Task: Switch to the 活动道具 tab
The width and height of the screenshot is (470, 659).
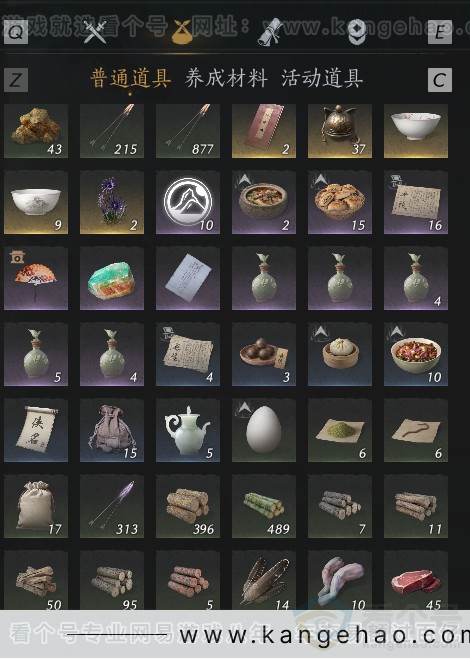Action: coord(322,79)
